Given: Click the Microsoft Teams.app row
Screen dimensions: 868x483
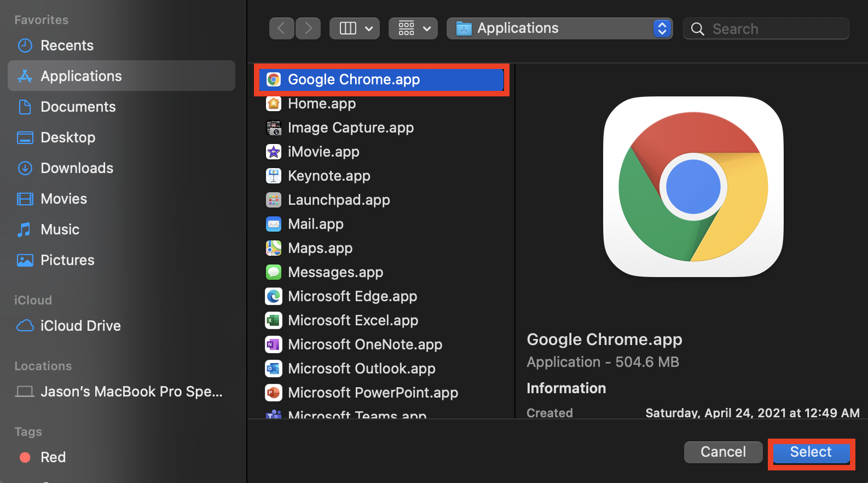Looking at the screenshot, I should (381, 415).
